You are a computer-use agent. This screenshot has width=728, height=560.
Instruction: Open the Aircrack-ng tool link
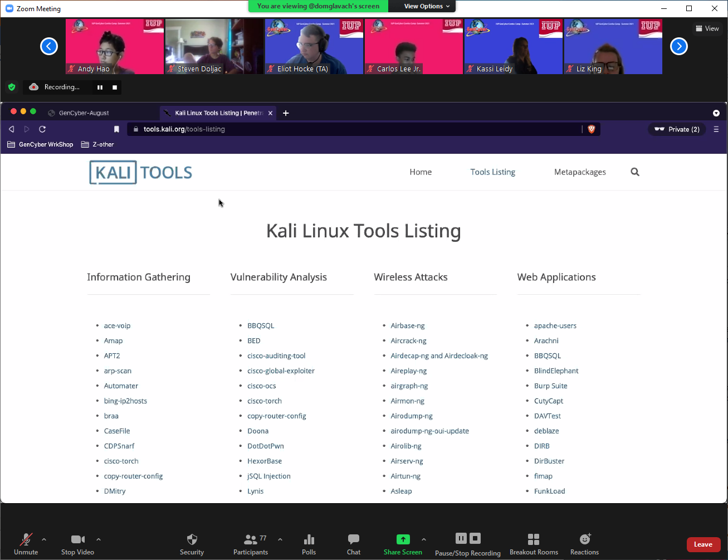point(408,340)
